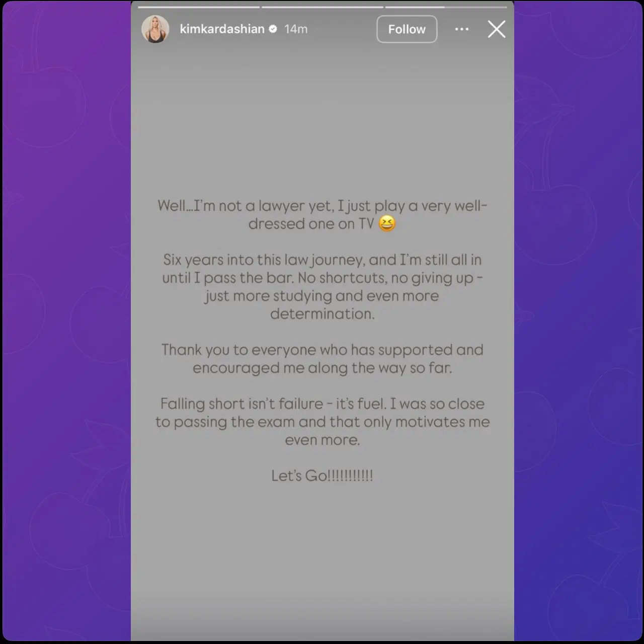
Task: Click the "Six years into this law journey" paragraph
Action: (x=322, y=287)
